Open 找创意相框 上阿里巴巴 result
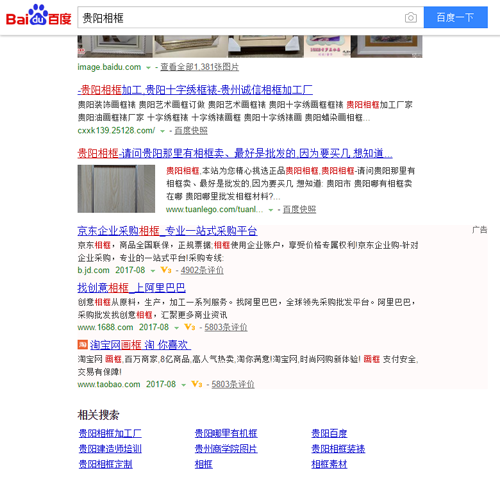 (131, 288)
